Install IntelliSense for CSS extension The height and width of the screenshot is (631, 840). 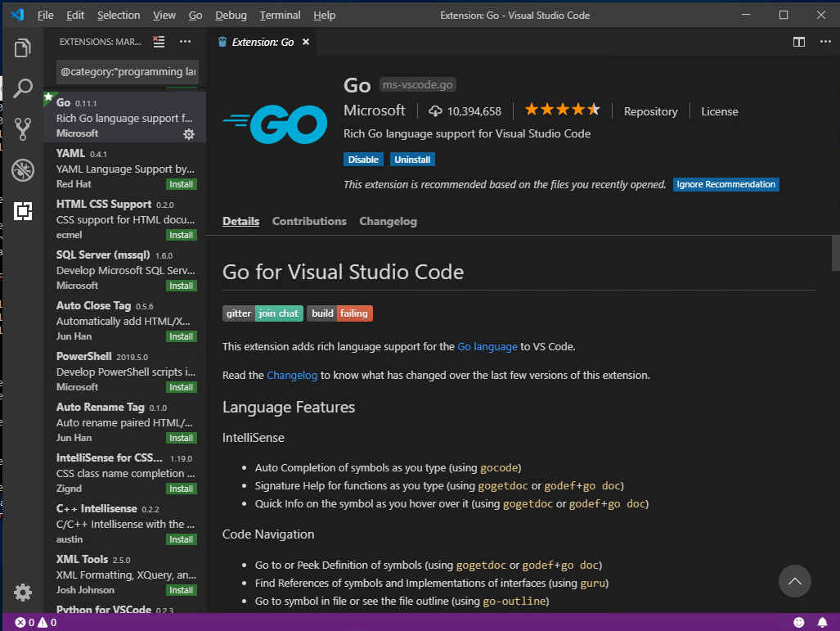(181, 489)
